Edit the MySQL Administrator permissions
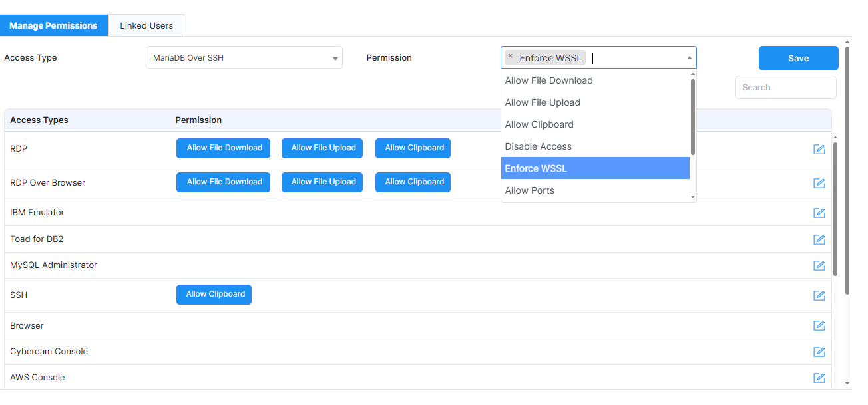Viewport: 868px width, 405px height. coord(819,265)
